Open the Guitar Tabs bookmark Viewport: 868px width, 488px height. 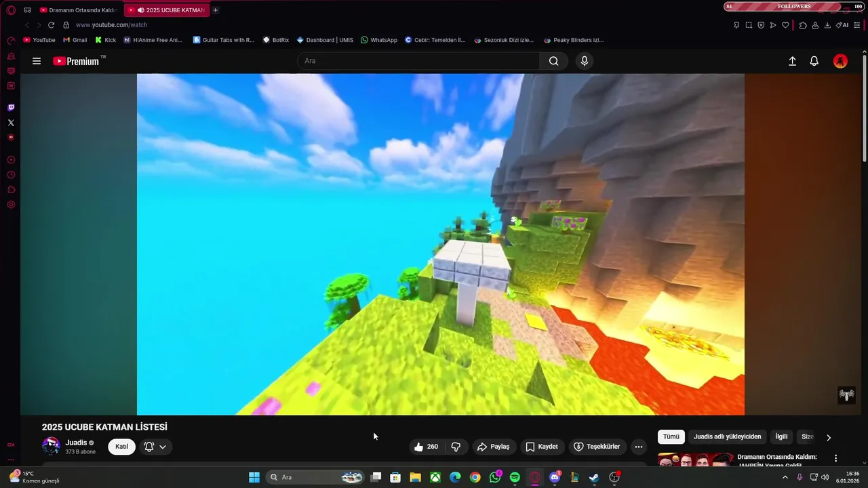click(224, 40)
